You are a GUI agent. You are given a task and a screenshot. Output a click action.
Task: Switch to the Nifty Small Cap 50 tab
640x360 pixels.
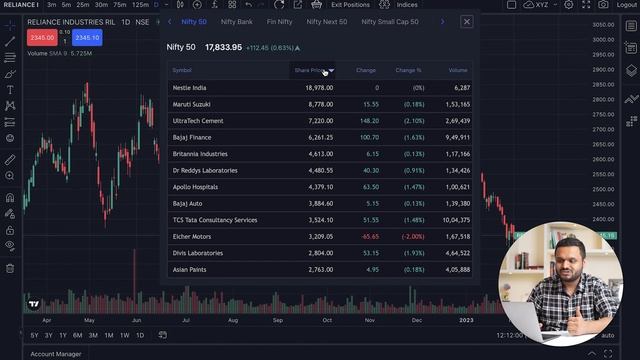point(390,22)
